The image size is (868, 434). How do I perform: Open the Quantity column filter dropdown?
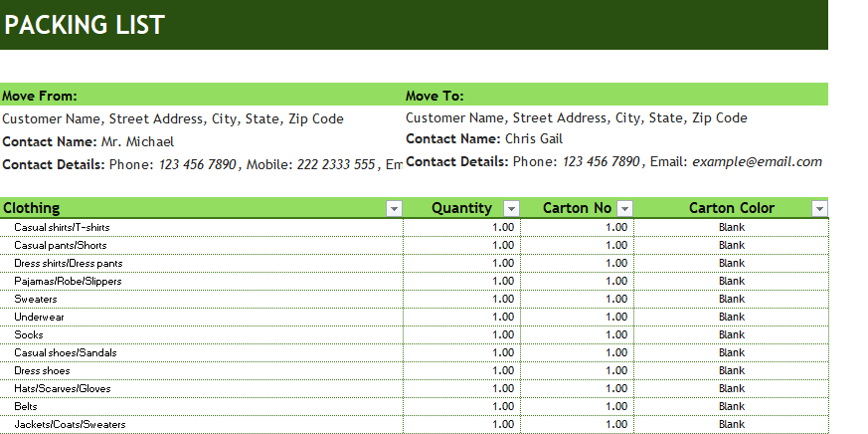tap(511, 208)
